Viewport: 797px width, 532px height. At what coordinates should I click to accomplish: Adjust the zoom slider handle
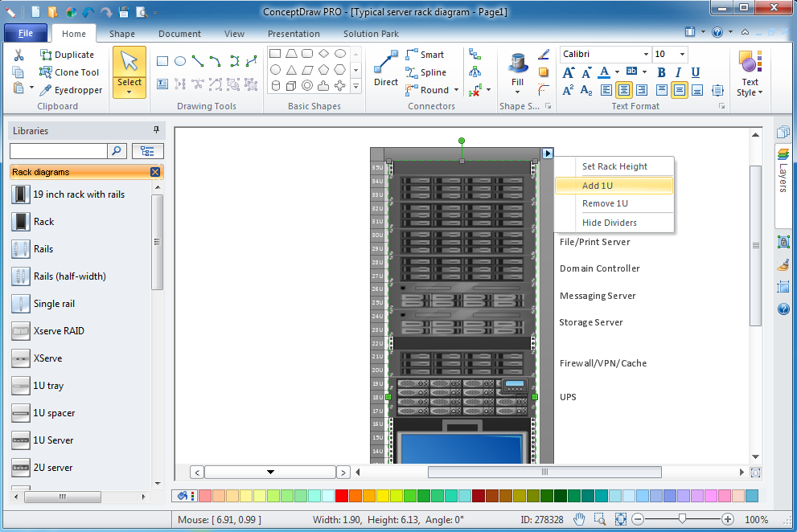(x=682, y=519)
